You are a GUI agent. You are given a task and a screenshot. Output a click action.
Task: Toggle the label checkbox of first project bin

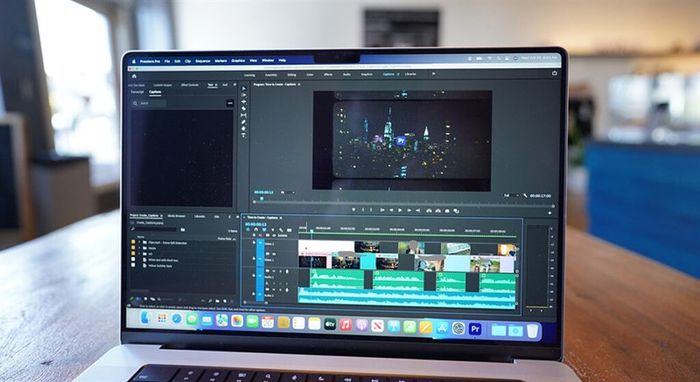pos(133,242)
